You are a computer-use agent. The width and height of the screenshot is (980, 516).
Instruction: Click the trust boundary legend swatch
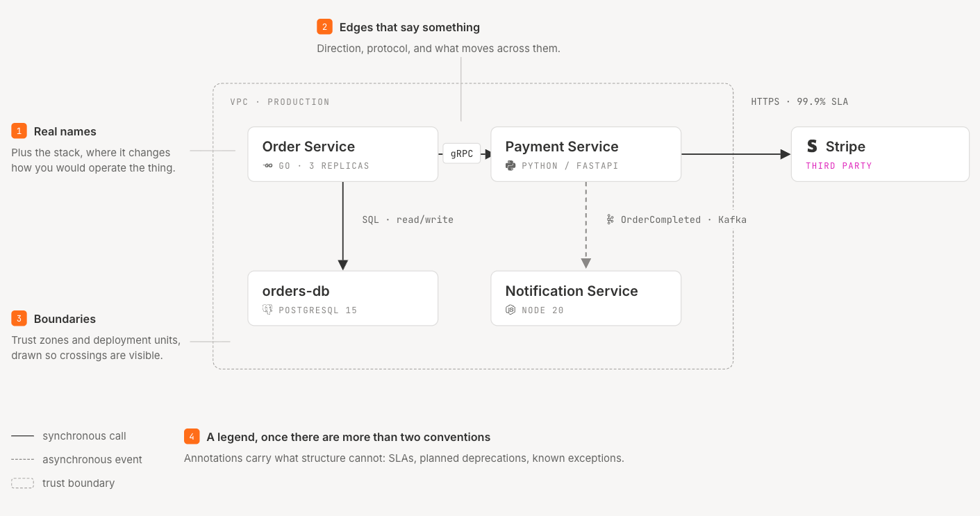[x=22, y=483]
